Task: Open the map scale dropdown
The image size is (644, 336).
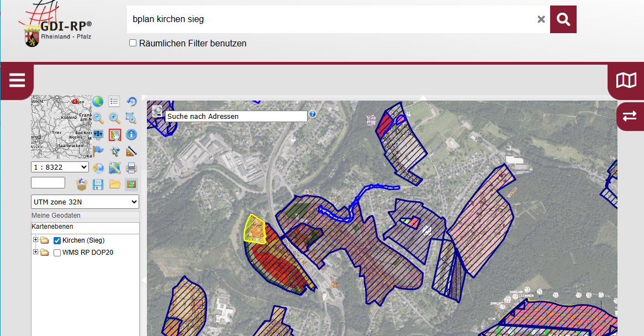Action: [60, 167]
